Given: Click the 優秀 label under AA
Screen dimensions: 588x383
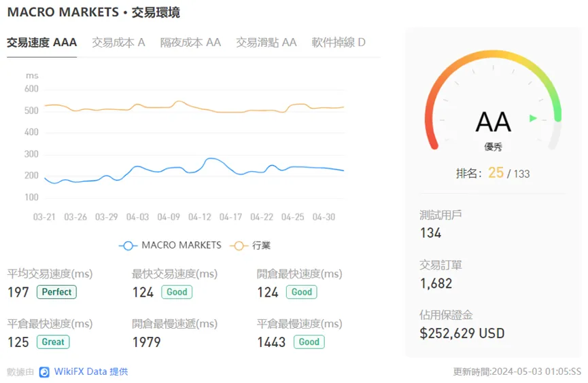Looking at the screenshot, I should click(x=493, y=147).
